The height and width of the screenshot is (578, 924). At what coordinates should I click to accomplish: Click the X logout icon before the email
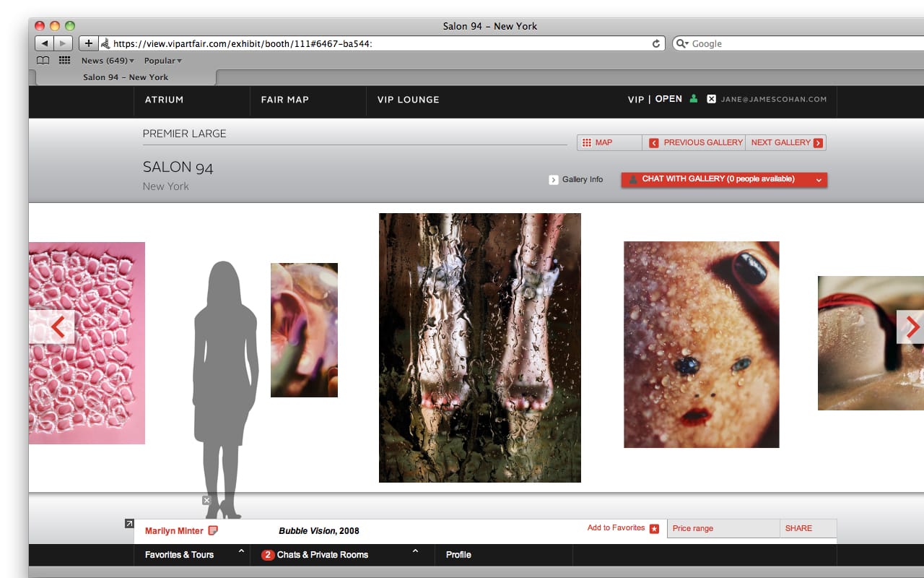click(711, 99)
